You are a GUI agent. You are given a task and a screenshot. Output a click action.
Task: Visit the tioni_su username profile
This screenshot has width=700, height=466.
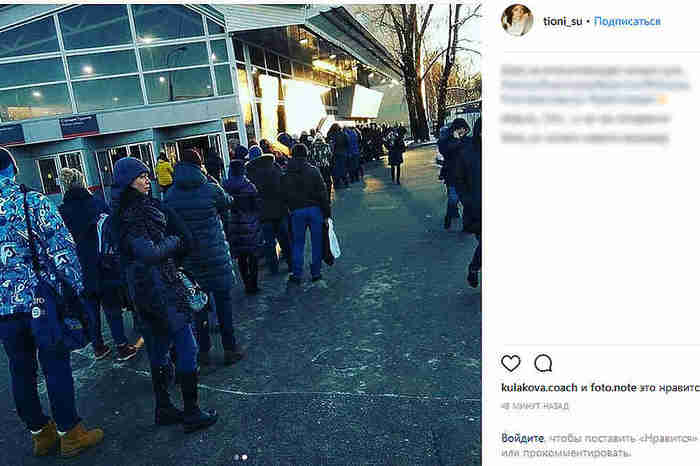point(562,21)
